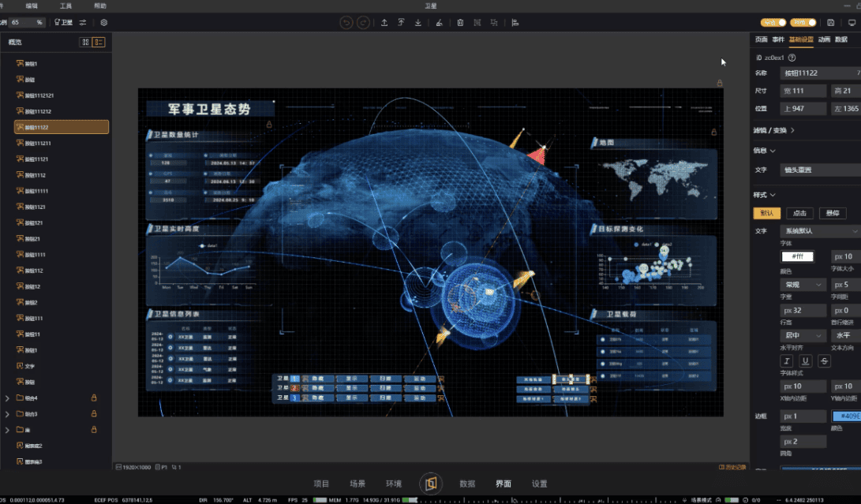The height and width of the screenshot is (504, 861).
Task: Switch overview panel to grid view
Action: coord(85,43)
